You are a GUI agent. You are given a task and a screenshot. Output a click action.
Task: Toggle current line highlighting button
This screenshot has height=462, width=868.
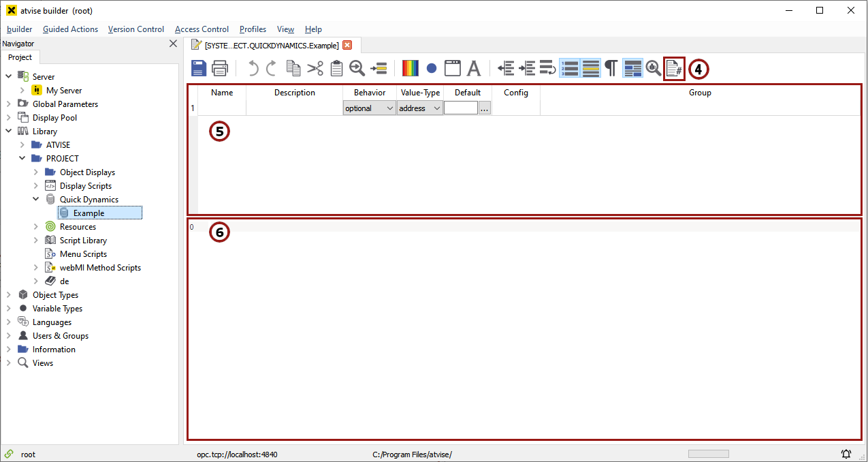[x=590, y=68]
